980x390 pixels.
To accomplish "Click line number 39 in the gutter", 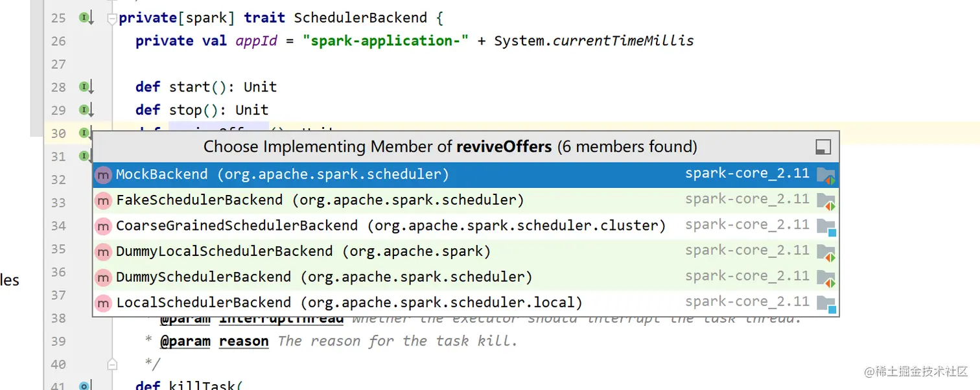I will click(58, 341).
